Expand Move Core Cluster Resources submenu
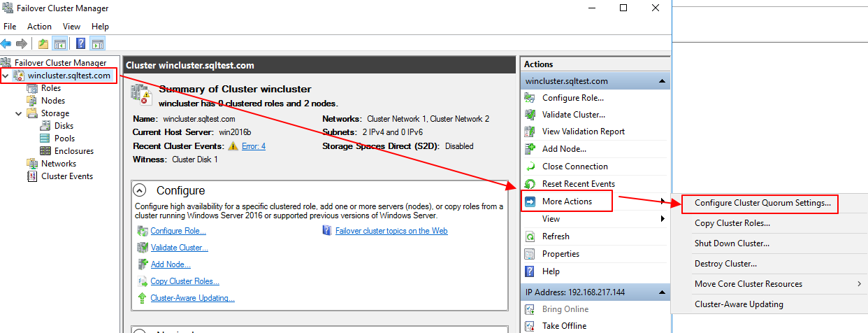This screenshot has height=333, width=868. tap(859, 284)
